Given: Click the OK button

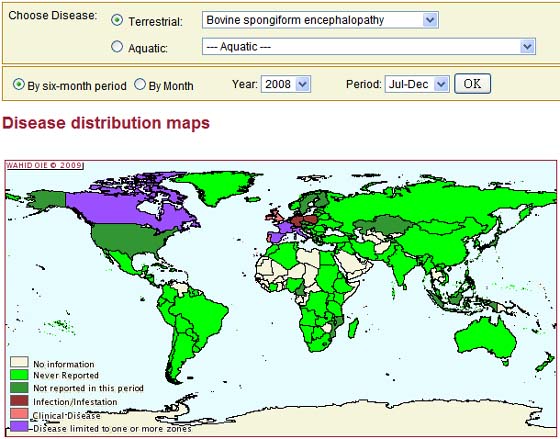Looking at the screenshot, I should (472, 84).
